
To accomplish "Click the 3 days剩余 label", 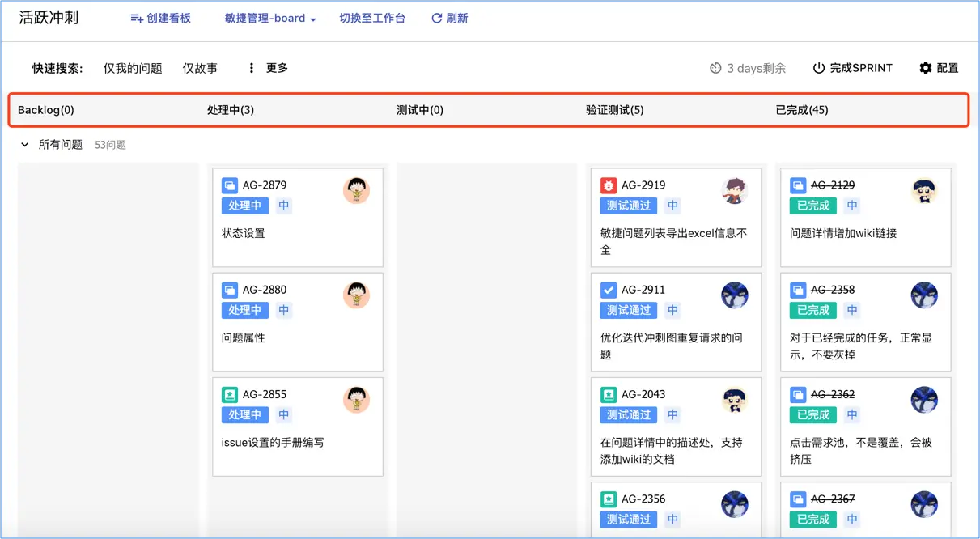I will pos(757,68).
